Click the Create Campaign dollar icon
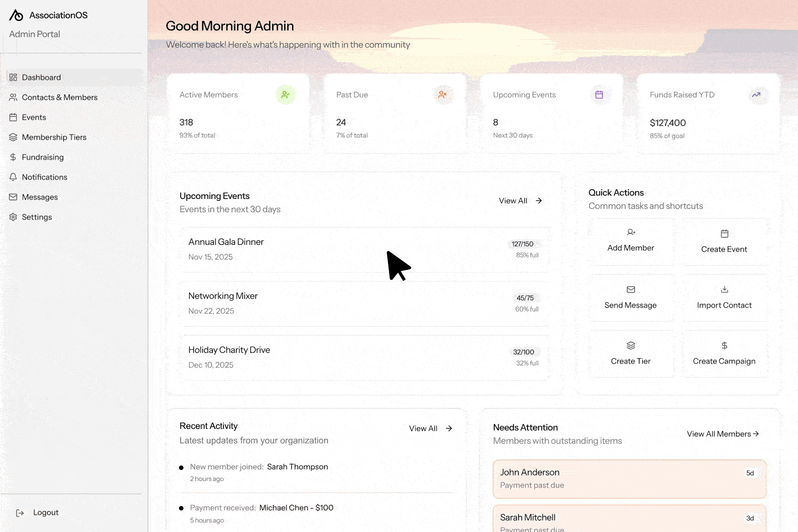The image size is (798, 532). tap(724, 345)
